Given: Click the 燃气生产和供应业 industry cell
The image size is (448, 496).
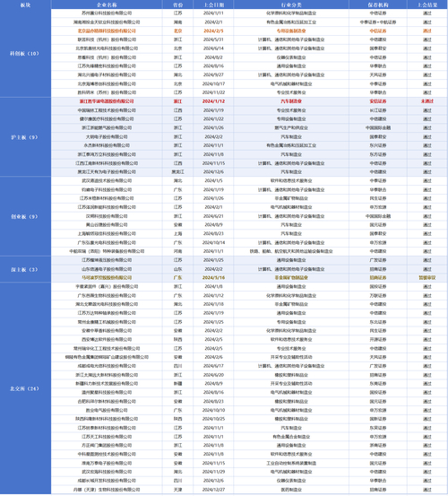Looking at the screenshot, I should 291,127.
